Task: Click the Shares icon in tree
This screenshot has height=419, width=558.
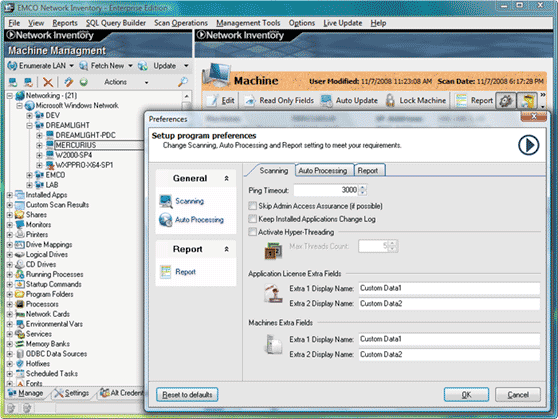Action: (20, 215)
